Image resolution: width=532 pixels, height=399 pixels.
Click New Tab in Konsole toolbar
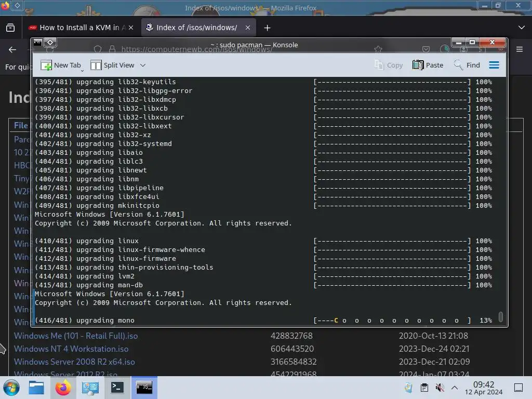[x=60, y=65]
